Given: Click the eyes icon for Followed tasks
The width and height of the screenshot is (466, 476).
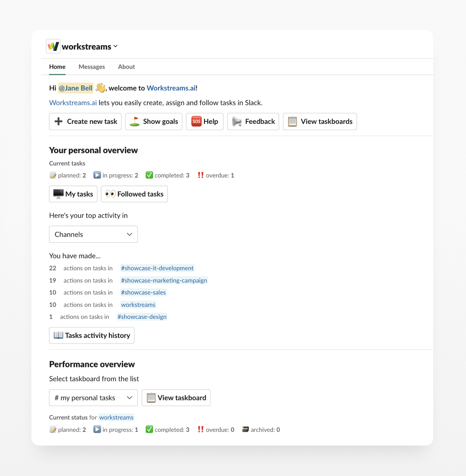Looking at the screenshot, I should pyautogui.click(x=110, y=194).
